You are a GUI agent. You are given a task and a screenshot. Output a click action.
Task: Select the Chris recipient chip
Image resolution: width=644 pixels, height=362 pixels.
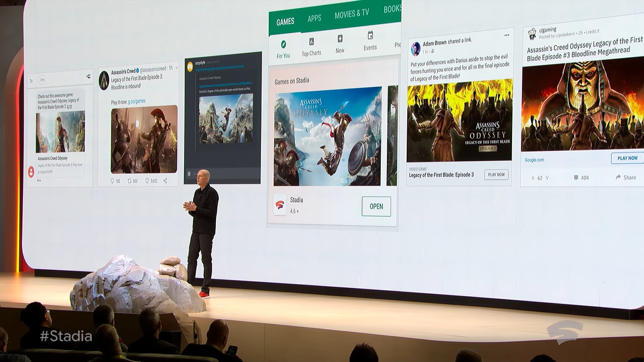[42, 80]
